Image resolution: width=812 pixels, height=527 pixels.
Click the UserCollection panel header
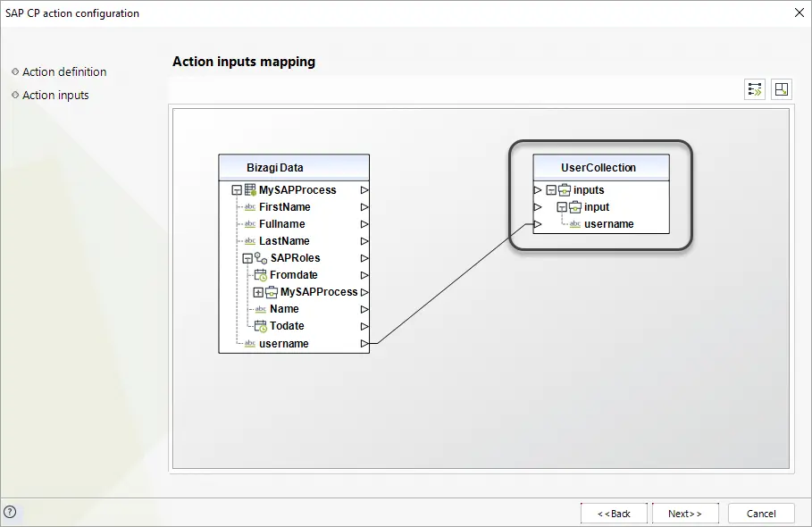tap(601, 168)
